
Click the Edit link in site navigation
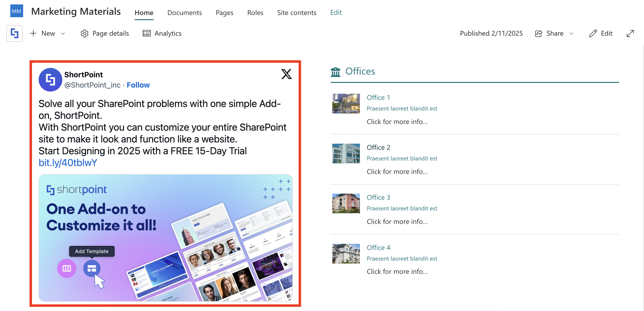click(336, 13)
